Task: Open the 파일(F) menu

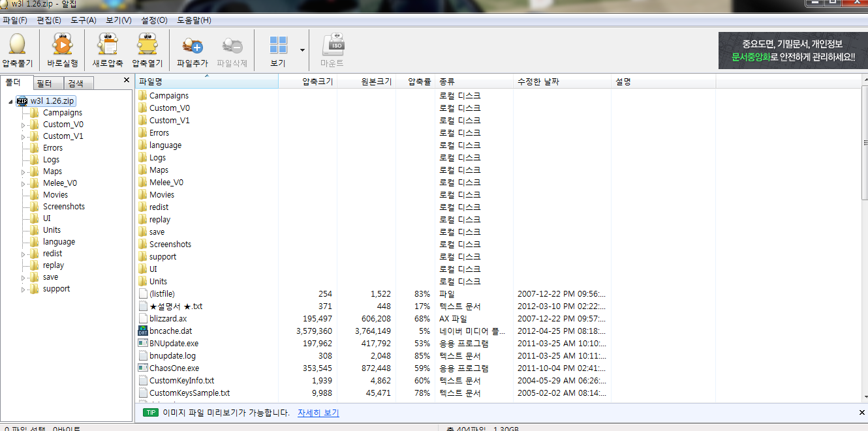Action: (15, 20)
